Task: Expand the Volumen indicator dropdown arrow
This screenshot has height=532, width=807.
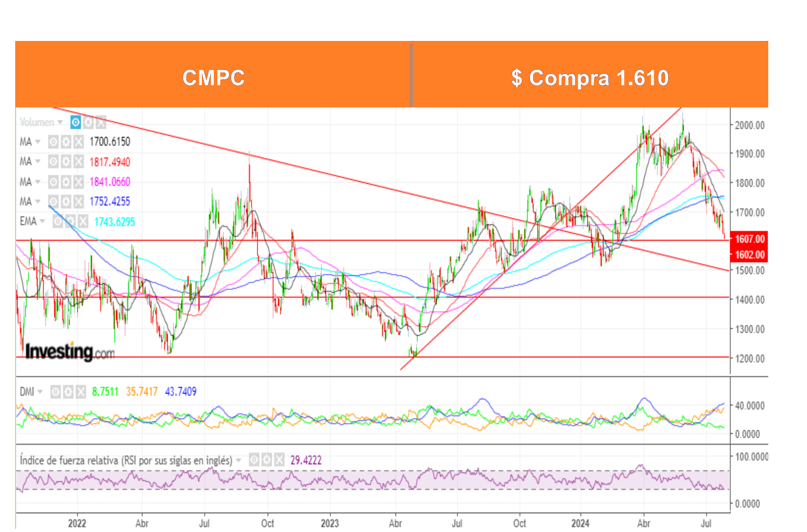Action: coord(60,122)
